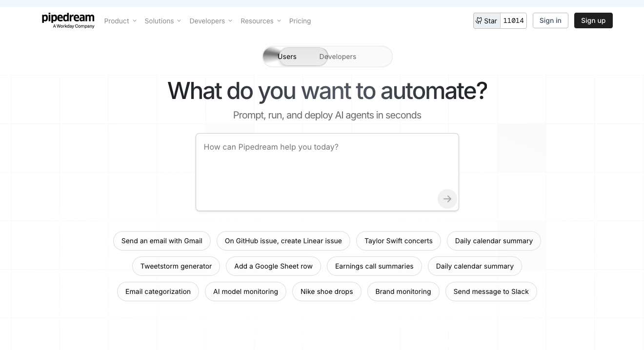644x350 pixels.
Task: Choose 'On GitHub issue, create Linear issue' chip
Action: [283, 241]
